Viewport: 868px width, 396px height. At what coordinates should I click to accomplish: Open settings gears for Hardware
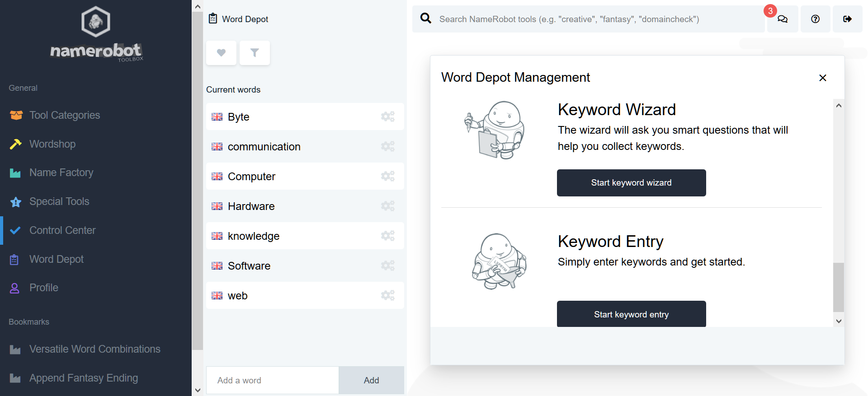point(388,206)
